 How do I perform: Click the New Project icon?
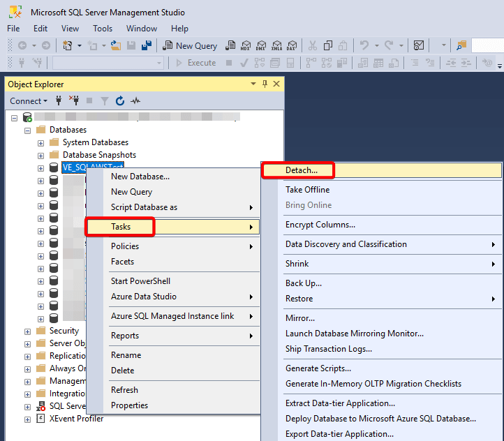click(x=68, y=45)
